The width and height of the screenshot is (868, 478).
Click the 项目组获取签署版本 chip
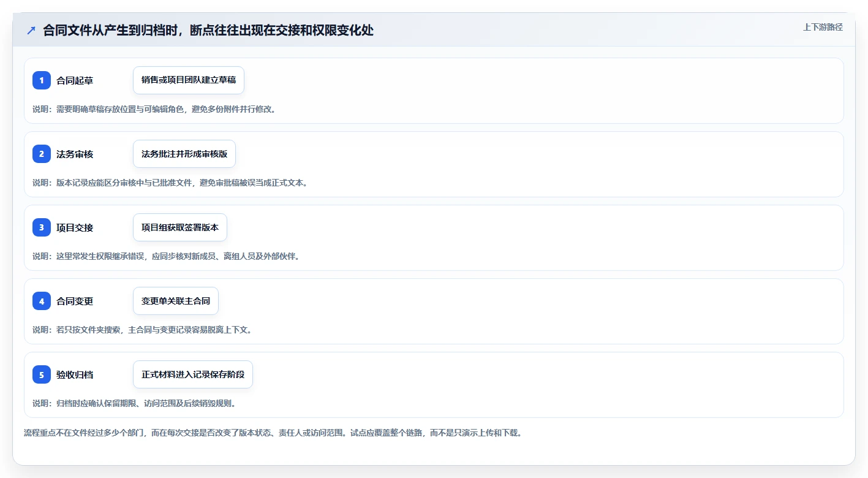[x=180, y=227]
